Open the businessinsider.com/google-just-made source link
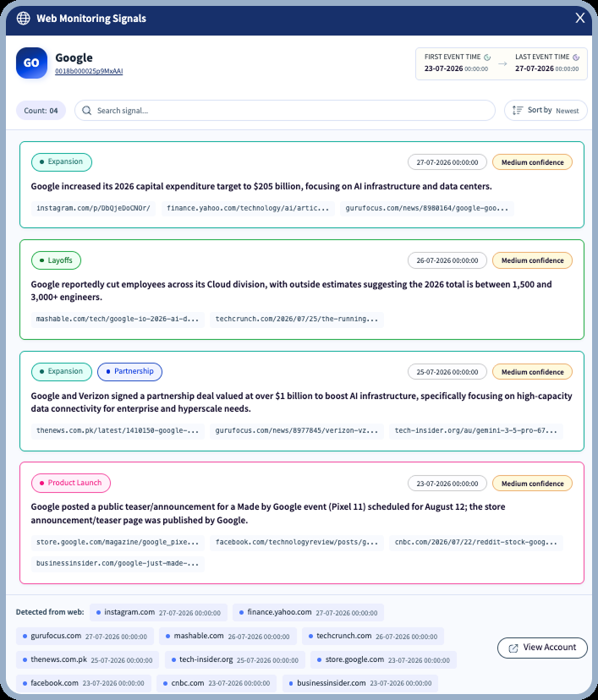598x700 pixels. pyautogui.click(x=118, y=563)
